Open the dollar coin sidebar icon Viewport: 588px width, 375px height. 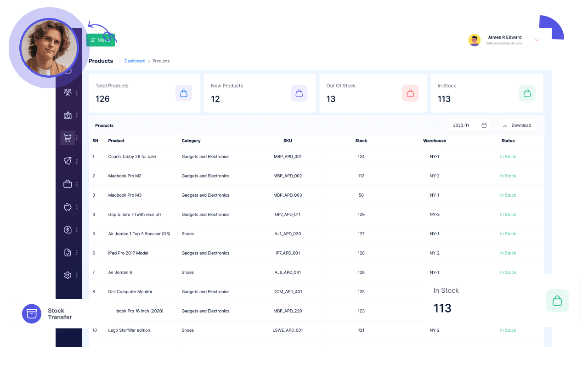click(x=68, y=229)
